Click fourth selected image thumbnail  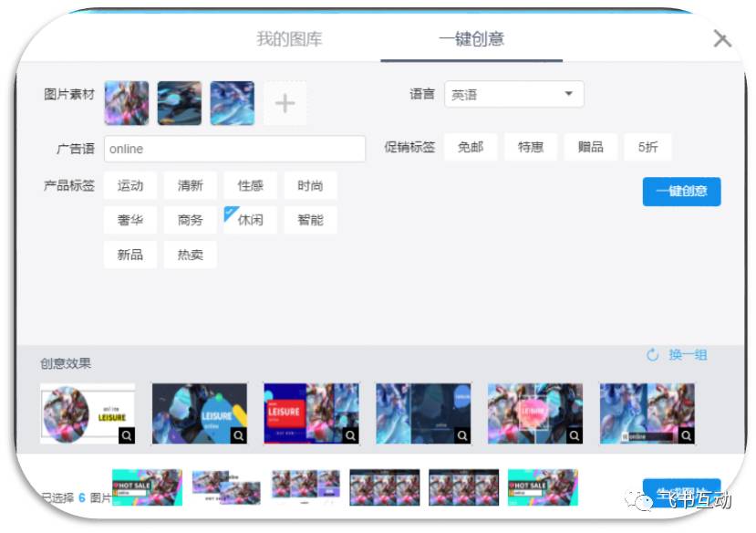384,487
